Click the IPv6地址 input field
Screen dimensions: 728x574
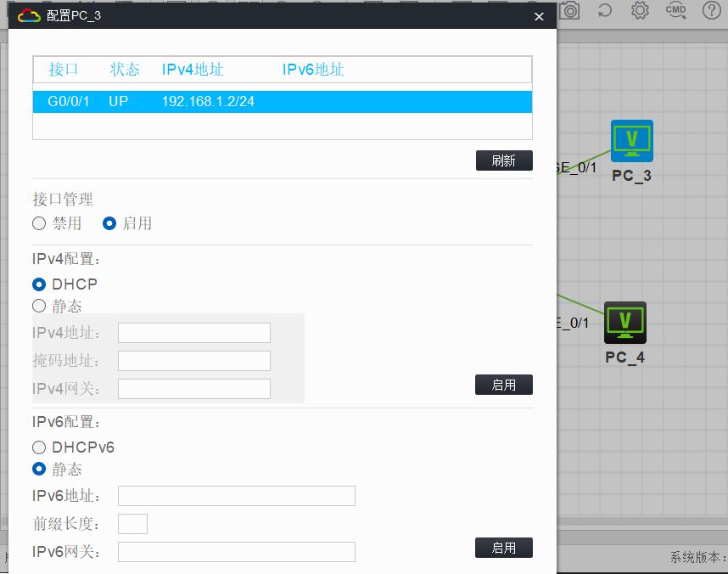236,496
